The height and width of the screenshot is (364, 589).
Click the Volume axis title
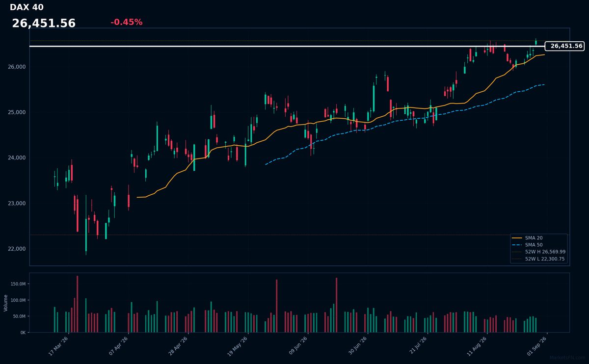pyautogui.click(x=6, y=303)
